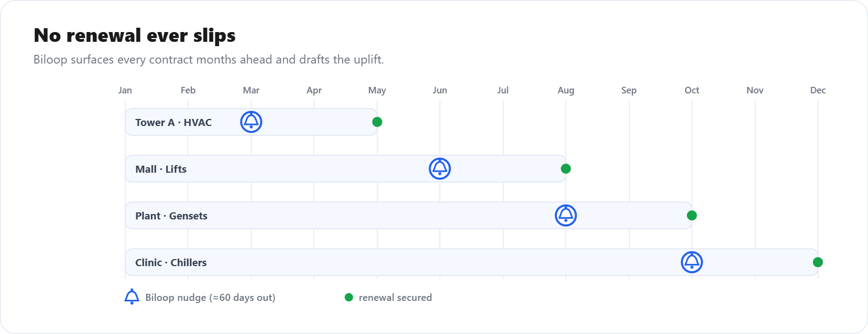Click the Clinic · Chillers bar label
The image size is (868, 334).
pos(171,262)
